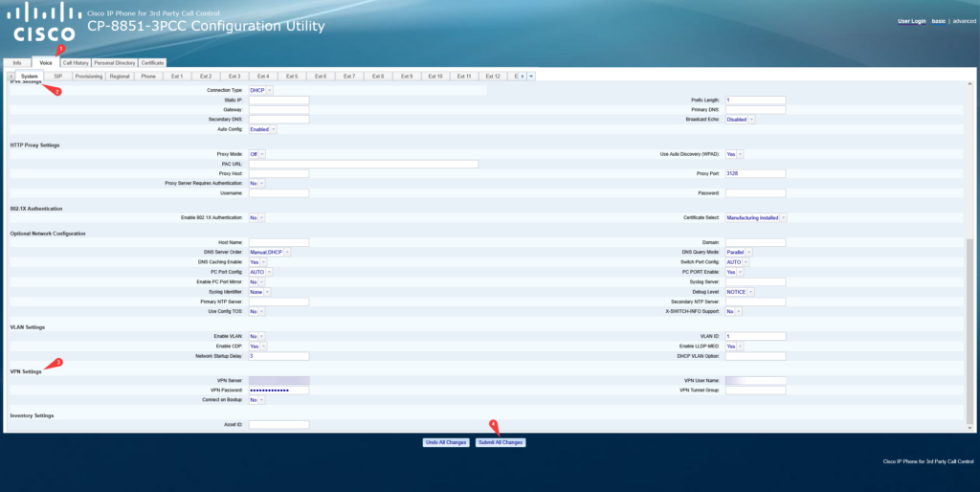Open Enable CDP dropdown

[258, 347]
